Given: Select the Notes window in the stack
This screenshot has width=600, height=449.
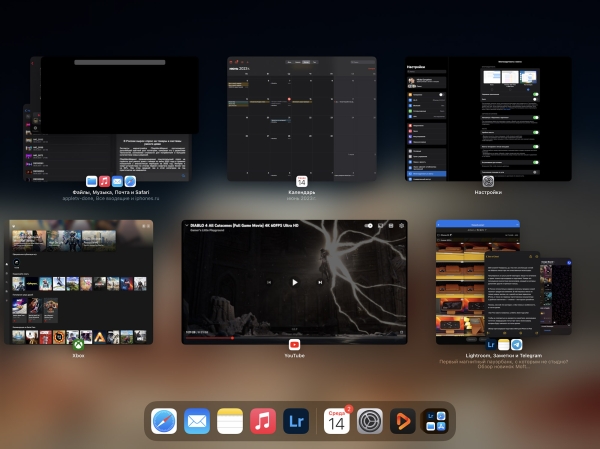Looking at the screenshot, I should [x=511, y=295].
